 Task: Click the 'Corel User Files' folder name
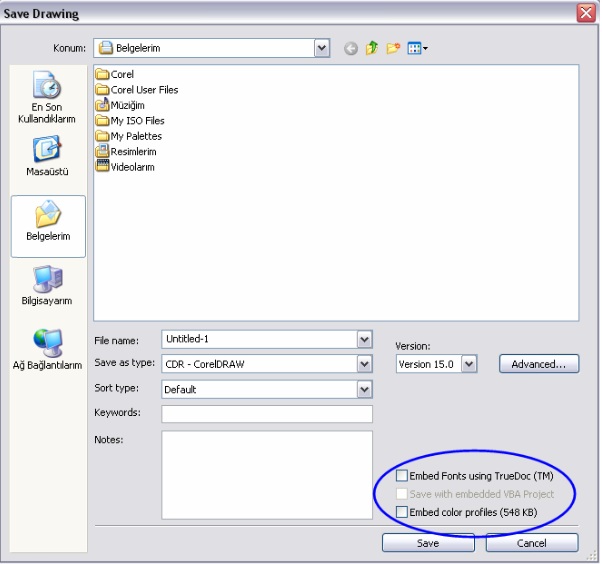click(144, 90)
